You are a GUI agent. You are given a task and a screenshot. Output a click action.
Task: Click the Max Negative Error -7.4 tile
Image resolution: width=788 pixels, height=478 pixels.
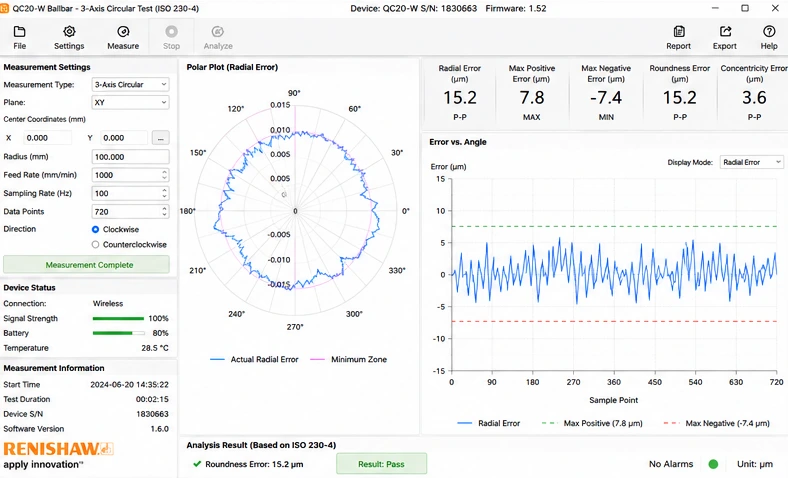pos(606,93)
